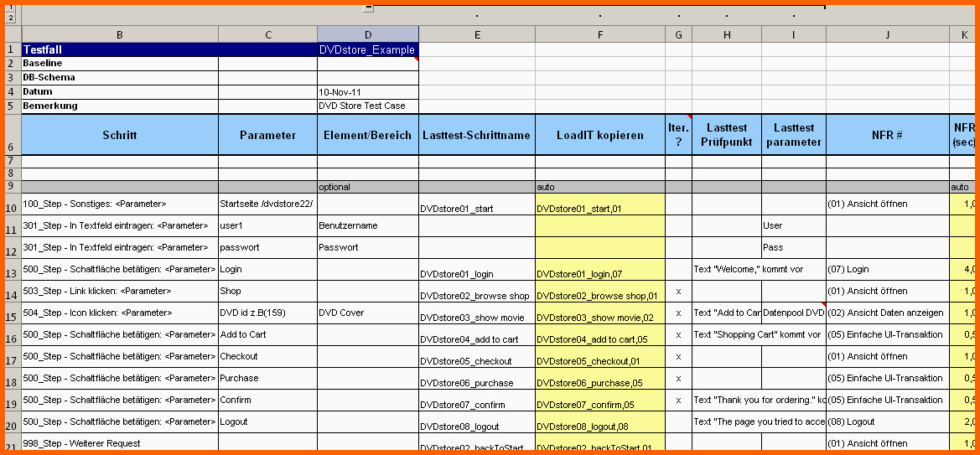Viewport: 980px width, 455px height.
Task: Click the DVD Store Test Case cell
Action: click(368, 106)
